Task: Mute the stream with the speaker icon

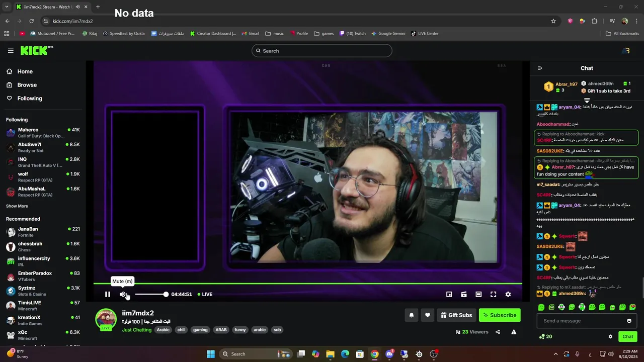Action: [x=123, y=294]
